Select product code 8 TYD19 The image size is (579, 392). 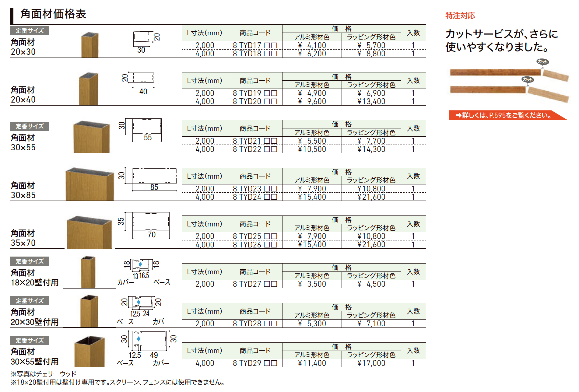[x=255, y=93]
